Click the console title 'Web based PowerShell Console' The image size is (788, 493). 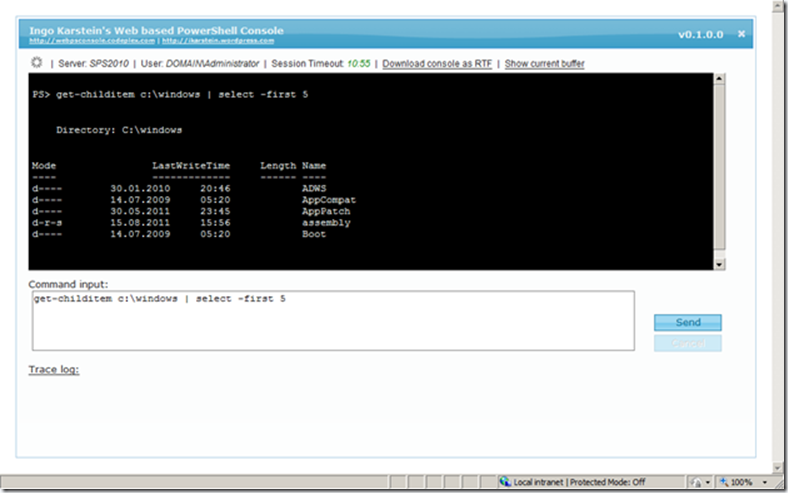199,31
